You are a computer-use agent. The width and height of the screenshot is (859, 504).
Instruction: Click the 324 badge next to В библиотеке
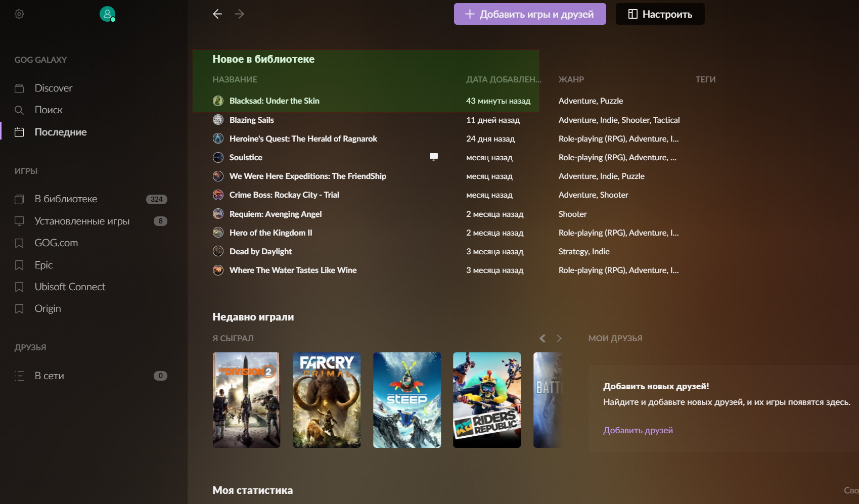pos(157,199)
